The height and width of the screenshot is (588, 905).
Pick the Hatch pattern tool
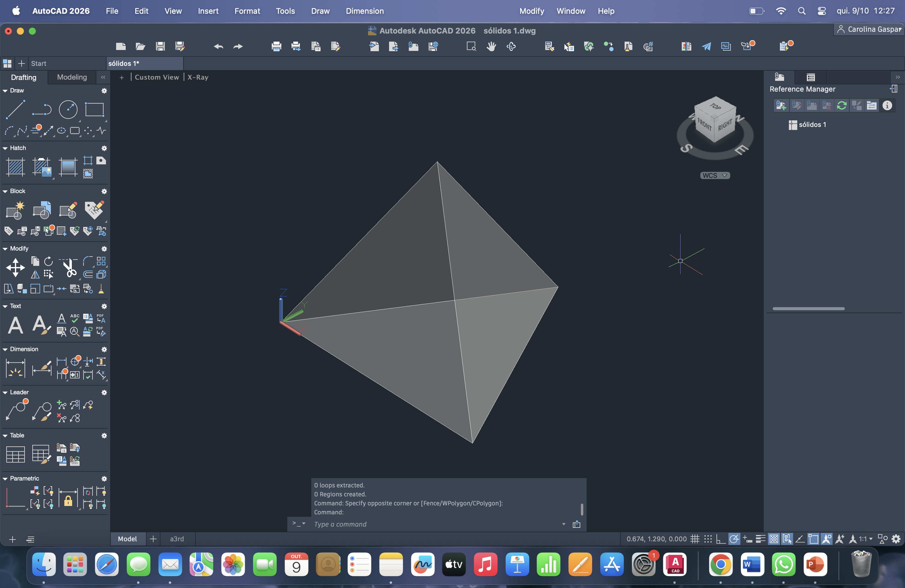click(x=15, y=166)
